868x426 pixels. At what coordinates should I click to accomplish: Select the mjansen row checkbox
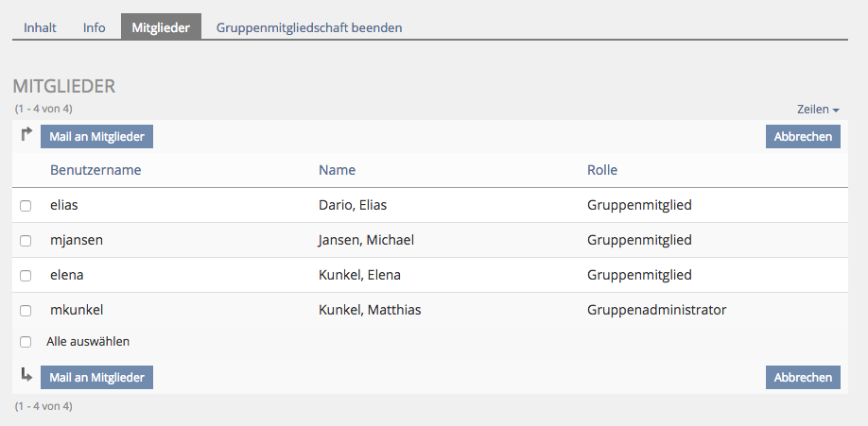(x=26, y=241)
